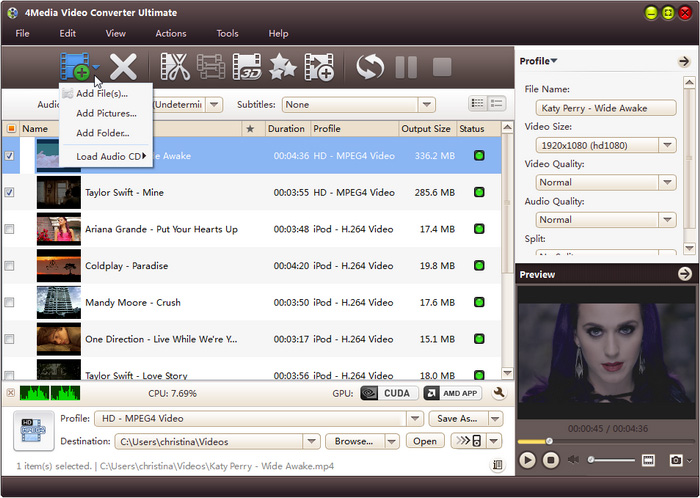Close the CPU usage graph panel
700x498 pixels.
(x=11, y=393)
